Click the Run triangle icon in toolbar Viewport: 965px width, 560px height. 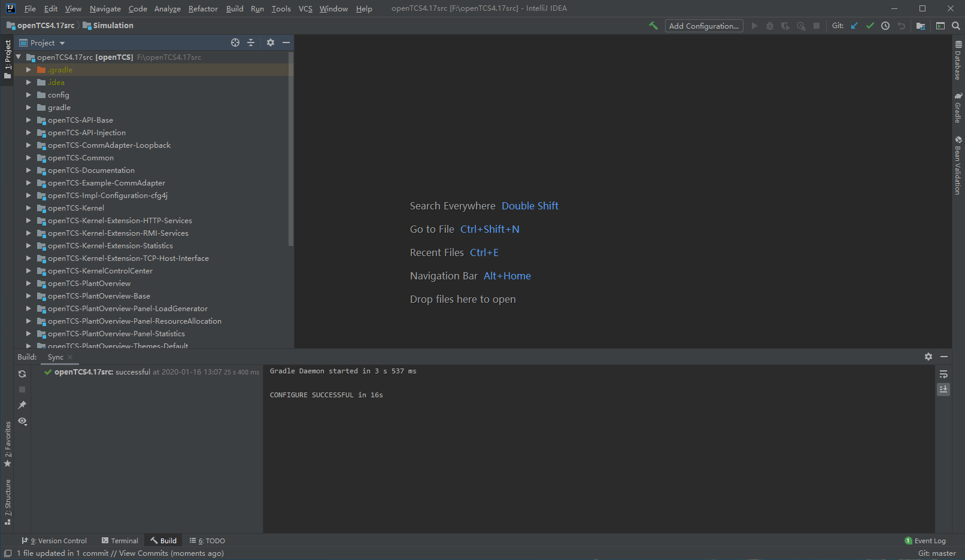point(754,26)
